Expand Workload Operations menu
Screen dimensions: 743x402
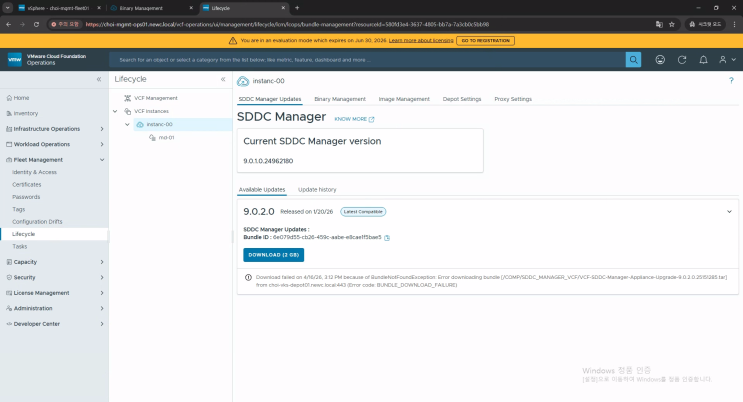click(x=102, y=144)
